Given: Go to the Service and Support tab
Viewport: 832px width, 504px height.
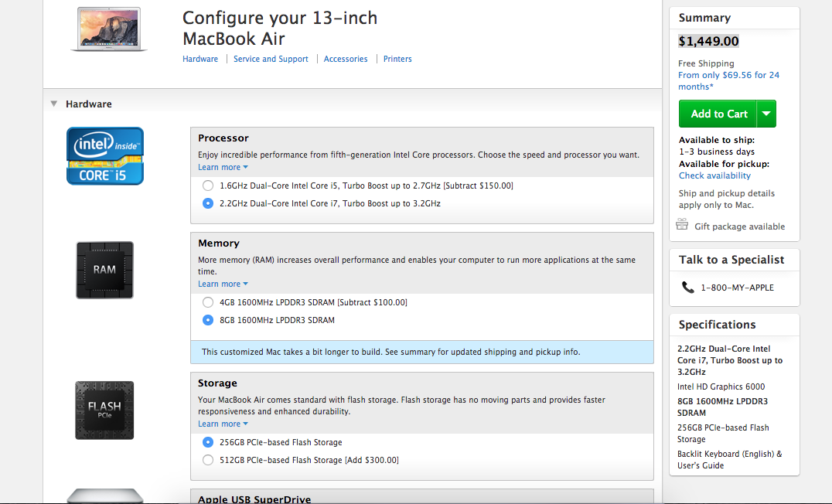Looking at the screenshot, I should [271, 59].
